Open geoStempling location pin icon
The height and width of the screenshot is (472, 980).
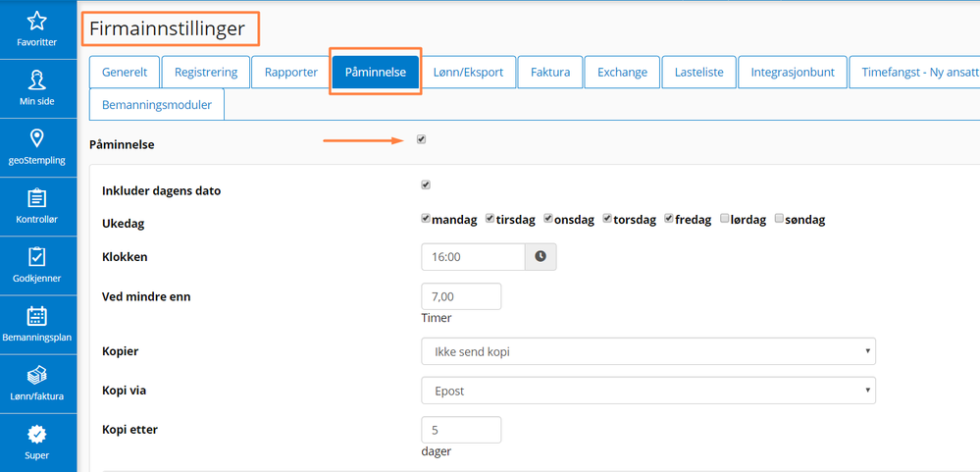pyautogui.click(x=37, y=138)
